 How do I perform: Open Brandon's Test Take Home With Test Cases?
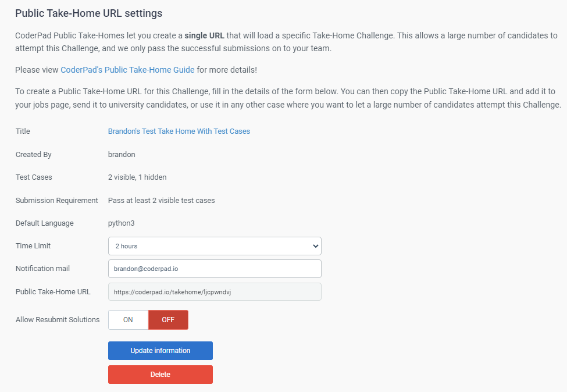click(x=179, y=131)
